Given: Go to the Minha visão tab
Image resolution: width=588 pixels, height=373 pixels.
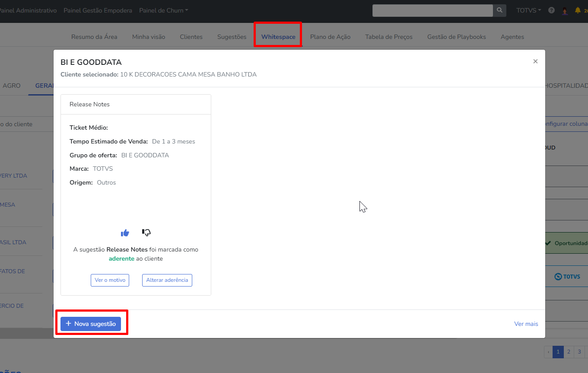Looking at the screenshot, I should [149, 37].
